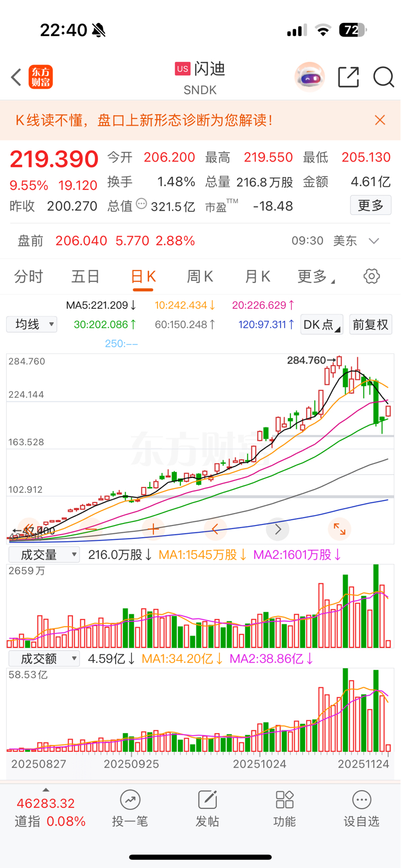Screen dimensions: 401x868
Task: Switch to 分时 tab
Action: click(x=29, y=276)
